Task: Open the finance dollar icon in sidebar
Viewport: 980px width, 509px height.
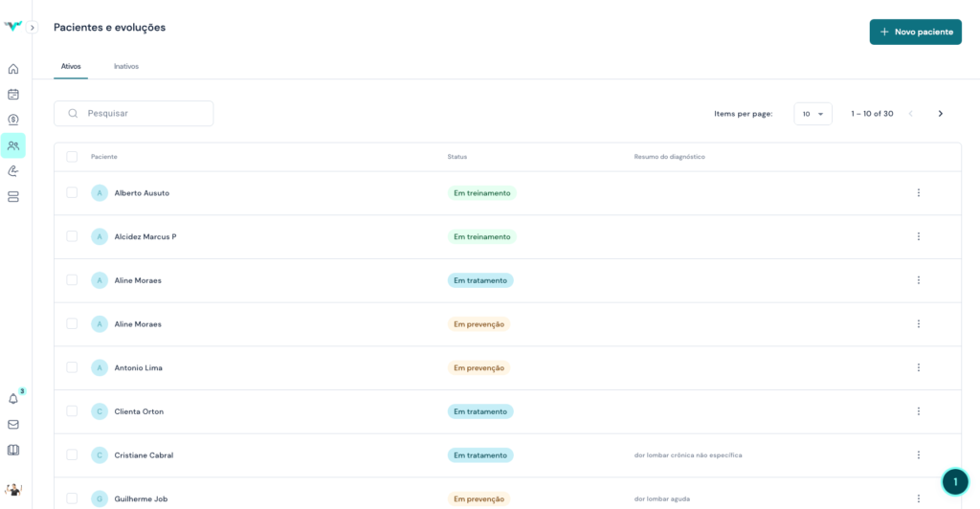Action: (13, 120)
